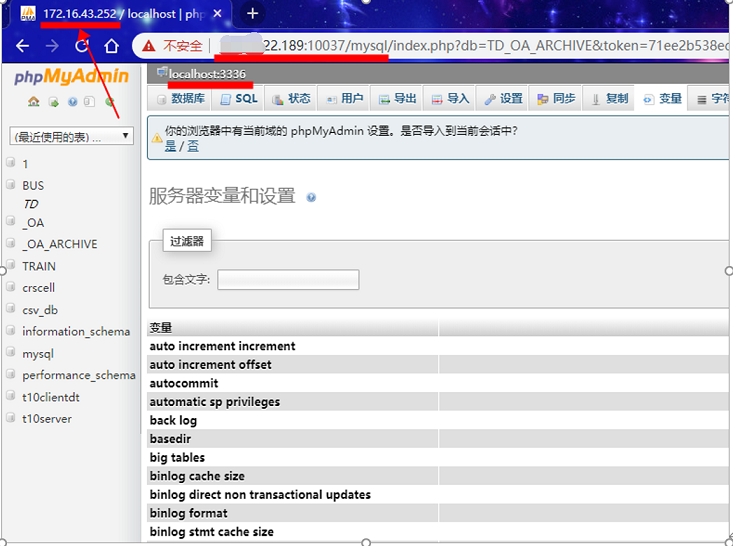Open the 导出 export tab
Screen dimensions: 733x546
(397, 99)
